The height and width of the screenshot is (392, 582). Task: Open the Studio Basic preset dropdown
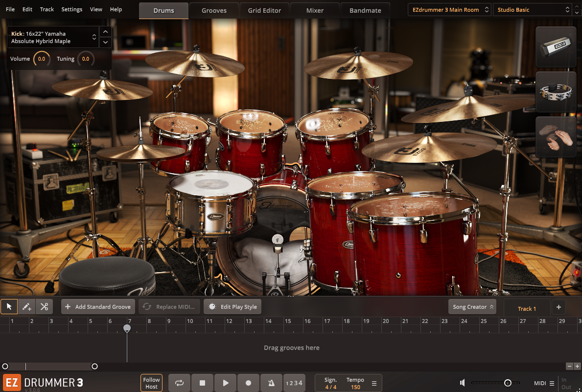532,9
